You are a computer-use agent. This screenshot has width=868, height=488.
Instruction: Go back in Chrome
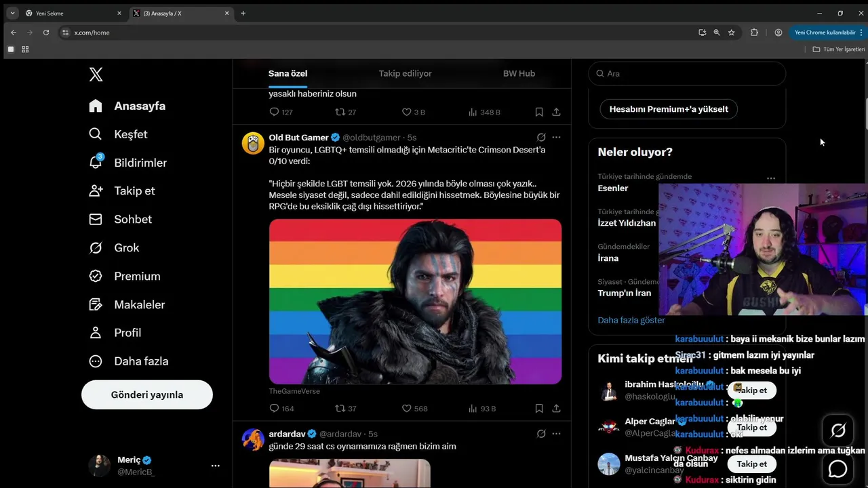coord(14,33)
